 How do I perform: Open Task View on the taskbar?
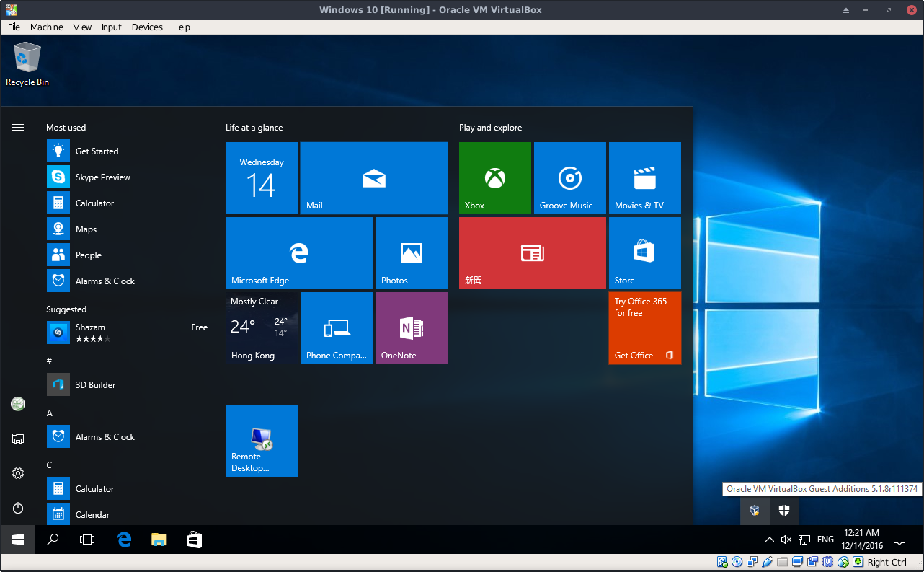point(87,540)
